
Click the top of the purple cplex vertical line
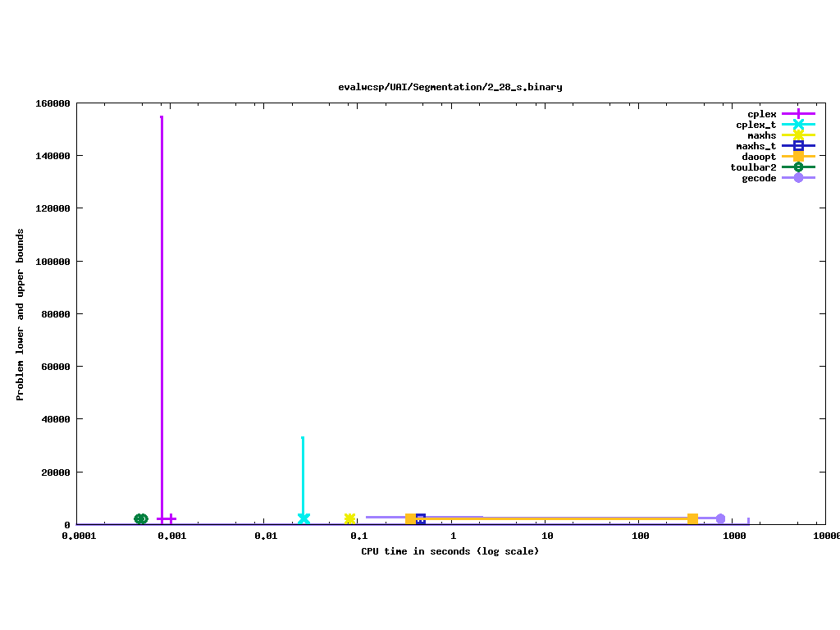(162, 118)
